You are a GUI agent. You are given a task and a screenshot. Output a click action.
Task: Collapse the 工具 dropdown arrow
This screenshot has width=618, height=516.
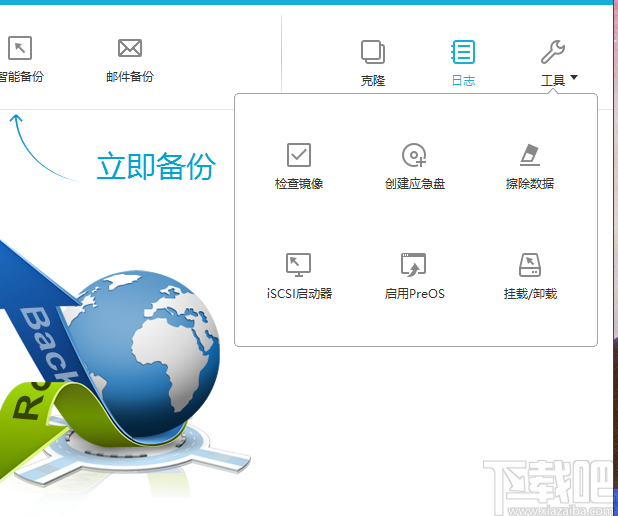coord(574,78)
